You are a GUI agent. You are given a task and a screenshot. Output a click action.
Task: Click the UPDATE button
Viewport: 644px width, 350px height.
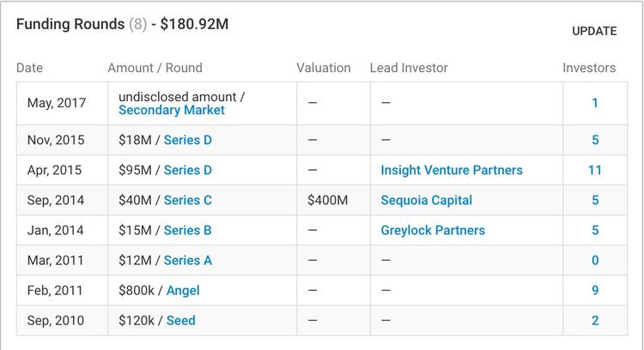[x=594, y=31]
